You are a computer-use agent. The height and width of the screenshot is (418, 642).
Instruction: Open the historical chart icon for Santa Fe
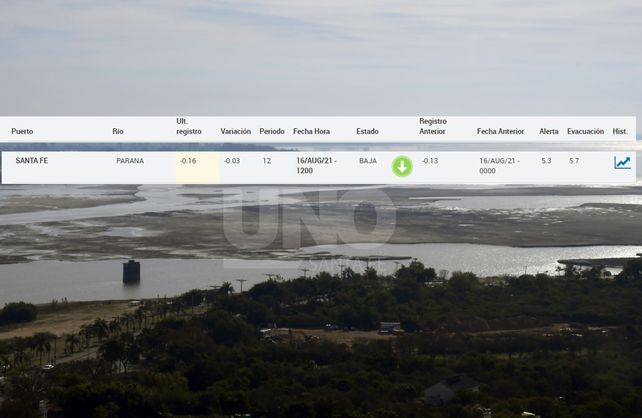coord(622,163)
